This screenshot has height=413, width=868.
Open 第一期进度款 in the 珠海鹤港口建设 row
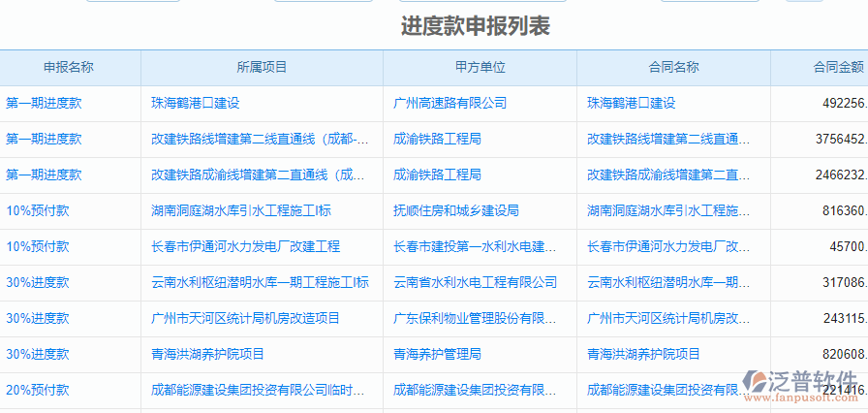click(44, 104)
